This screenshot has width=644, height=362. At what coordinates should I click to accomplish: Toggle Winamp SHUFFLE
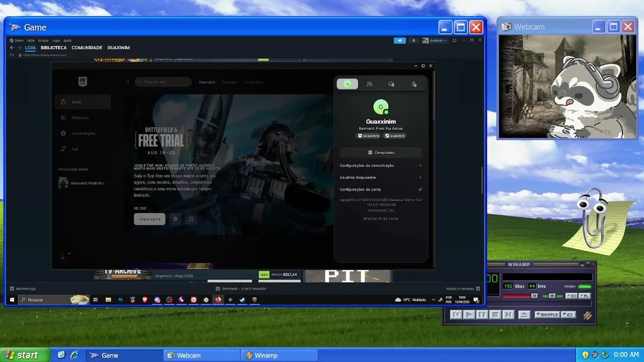[x=547, y=315]
